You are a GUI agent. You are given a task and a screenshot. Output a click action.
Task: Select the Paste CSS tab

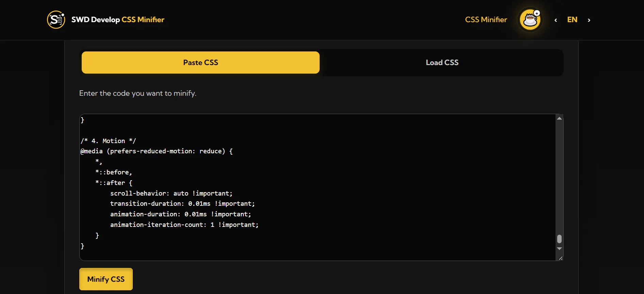coord(200,63)
